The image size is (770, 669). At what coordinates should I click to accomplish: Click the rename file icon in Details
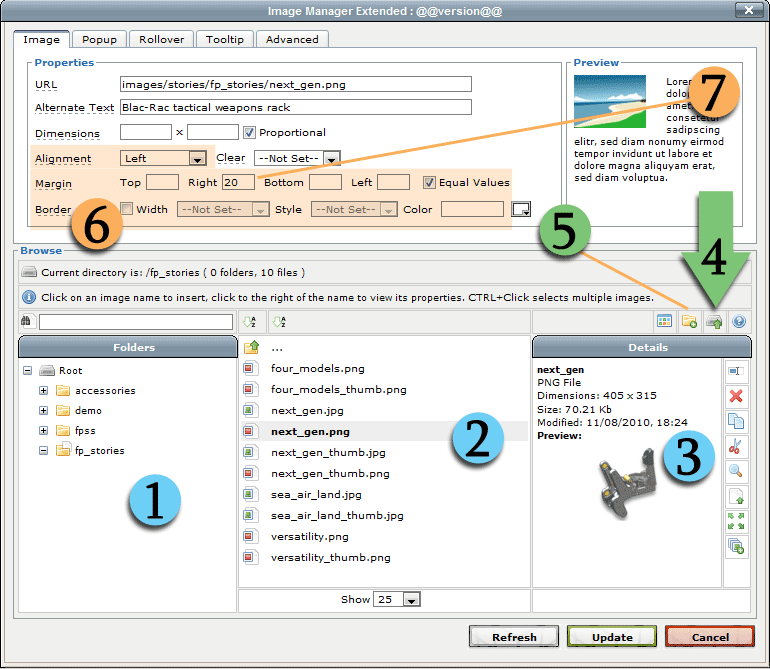coord(736,371)
